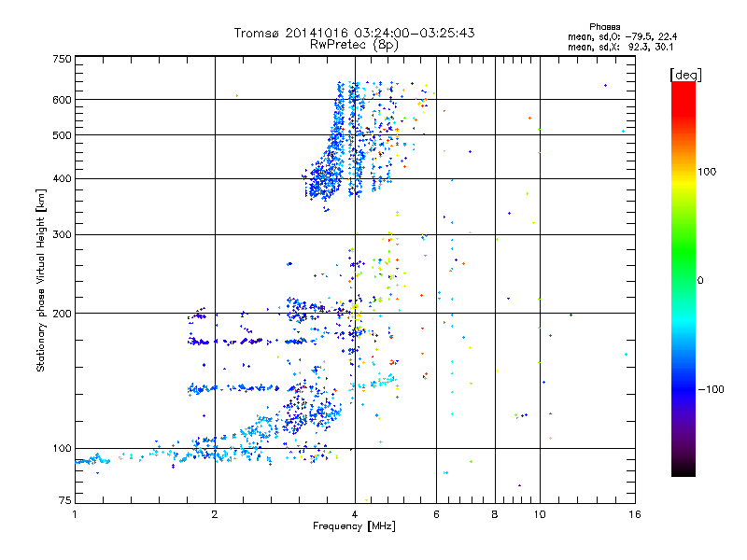Click the 'mean, sd,O: -79.5, 22.4' line
Screen dimensions: 747x560
622,36
